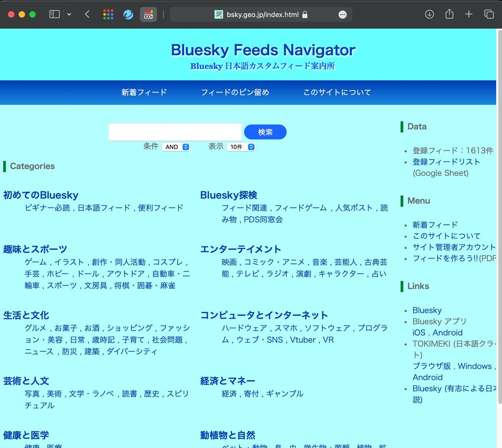Viewport: 502px width, 448px height.
Task: Open the iOS app link
Action: tap(419, 333)
